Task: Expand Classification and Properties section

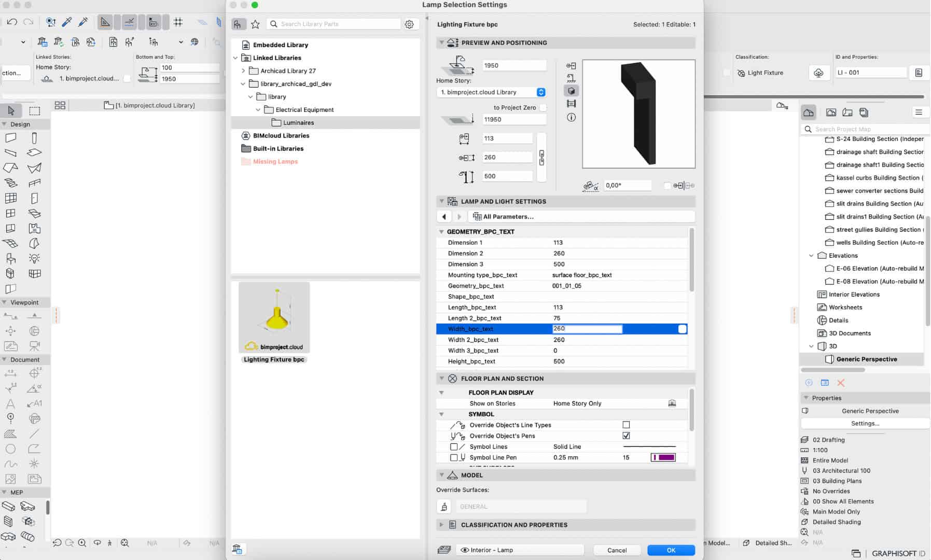Action: pyautogui.click(x=441, y=525)
